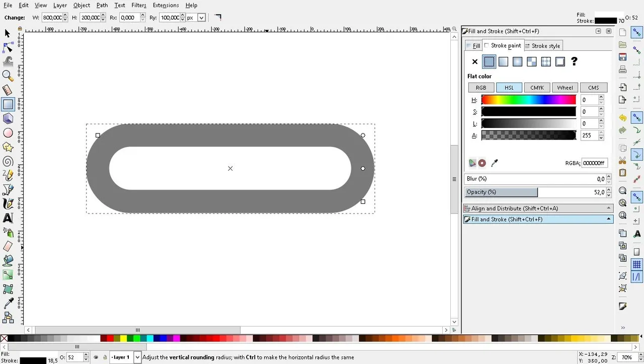
Task: Pick color with the panel dropper icon
Action: pyautogui.click(x=494, y=163)
